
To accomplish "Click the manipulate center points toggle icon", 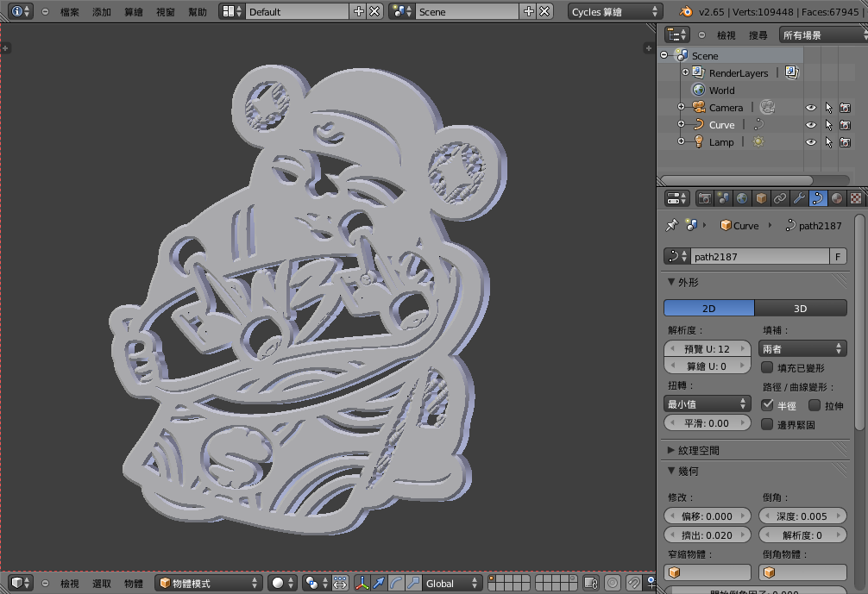I will tap(340, 583).
